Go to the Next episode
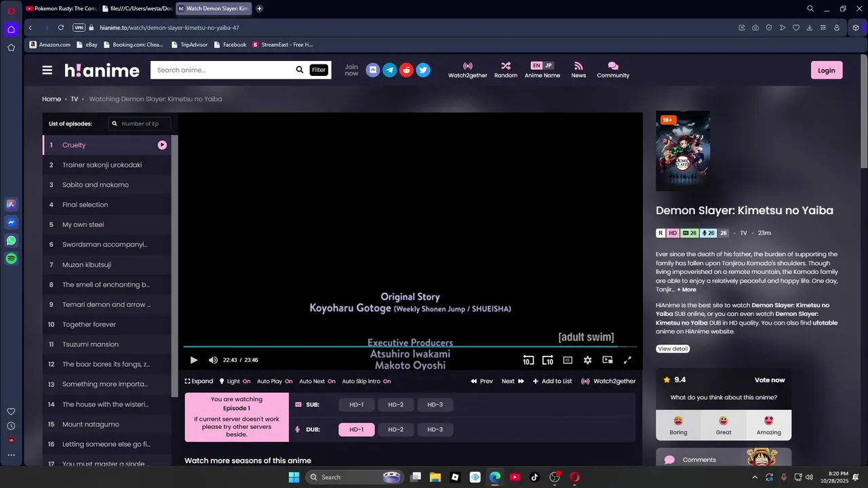 tap(513, 381)
